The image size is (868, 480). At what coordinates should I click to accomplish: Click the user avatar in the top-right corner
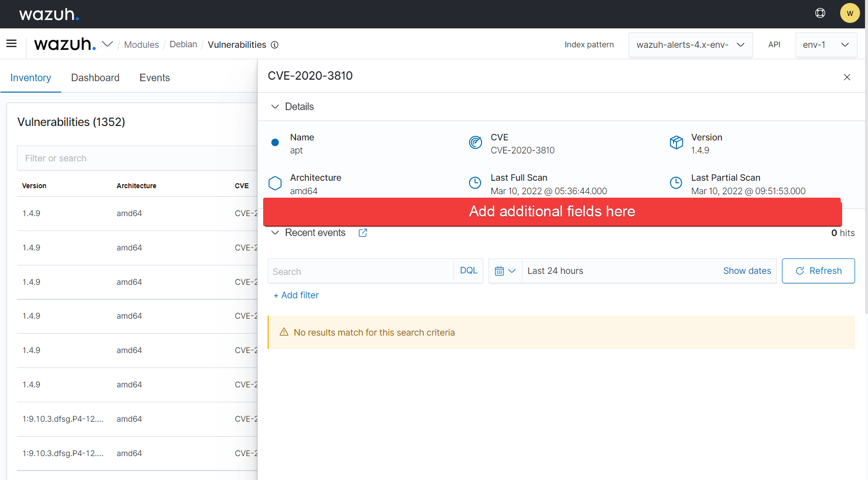[x=850, y=13]
